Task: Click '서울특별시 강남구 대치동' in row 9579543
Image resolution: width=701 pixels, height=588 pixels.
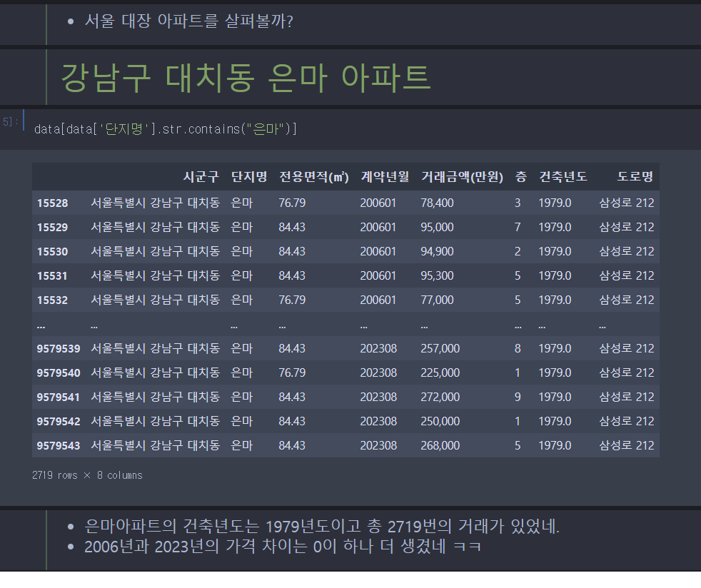Action: (x=155, y=445)
